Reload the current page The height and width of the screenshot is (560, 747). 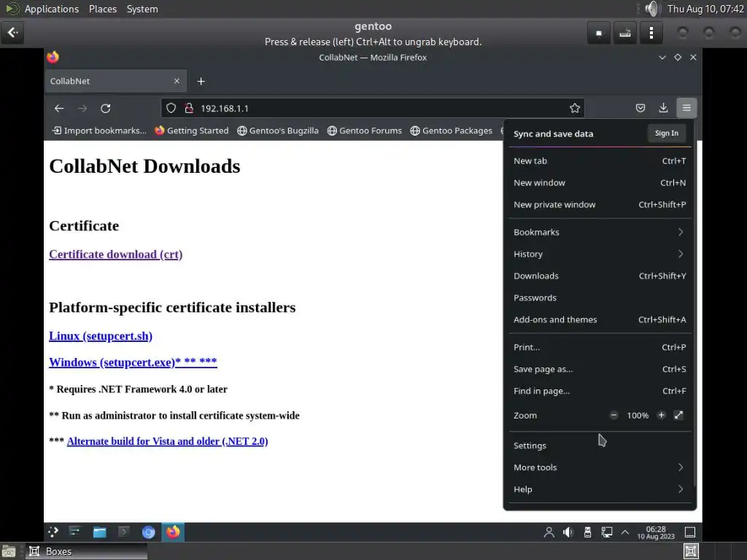106,109
